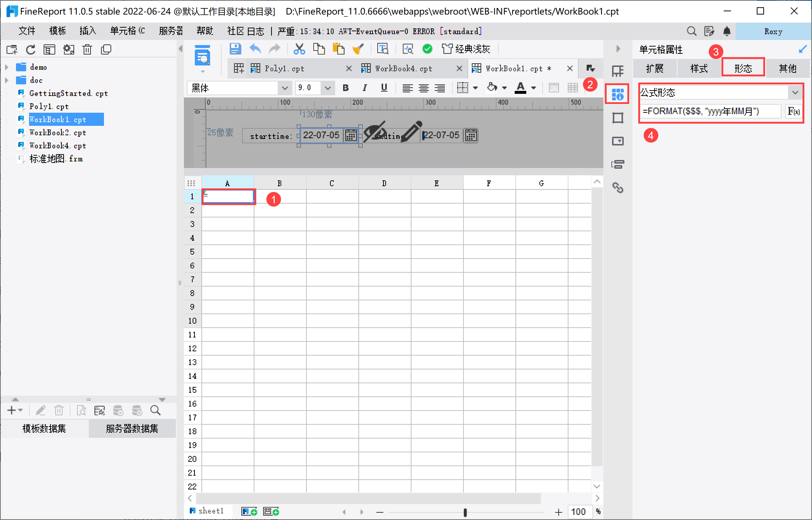This screenshot has width=812, height=520.
Task: Click the hyperlink chain icon in sidebar
Action: point(618,188)
